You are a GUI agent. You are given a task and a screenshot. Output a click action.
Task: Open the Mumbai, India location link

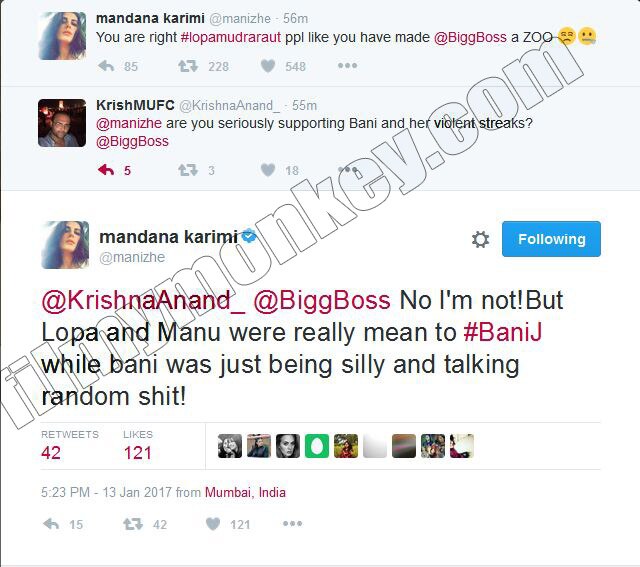pyautogui.click(x=245, y=492)
